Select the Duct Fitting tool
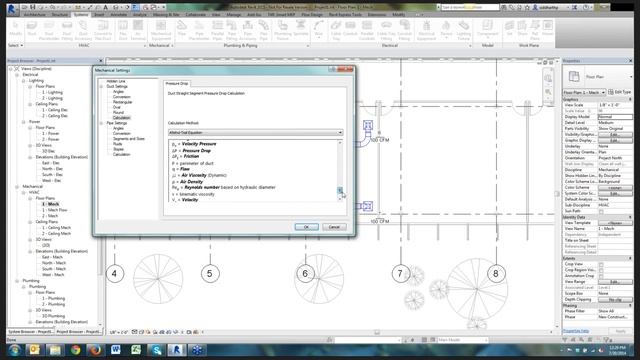The width and height of the screenshot is (640, 360). (67, 30)
